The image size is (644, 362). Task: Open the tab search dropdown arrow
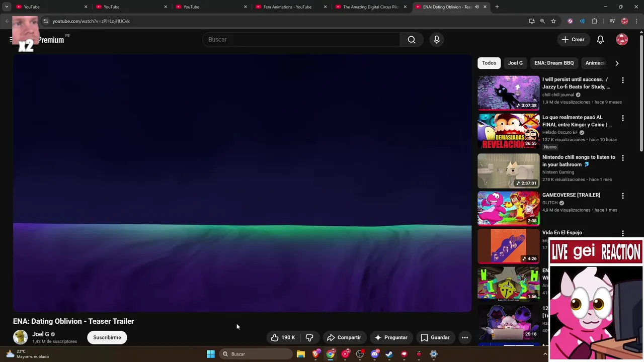click(x=7, y=7)
